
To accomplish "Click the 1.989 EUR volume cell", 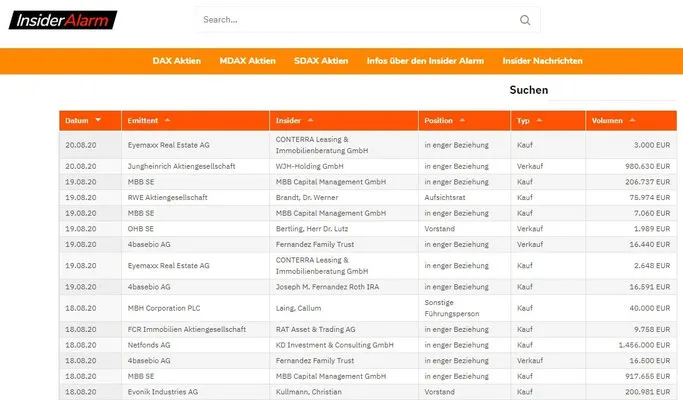I will (x=631, y=229).
